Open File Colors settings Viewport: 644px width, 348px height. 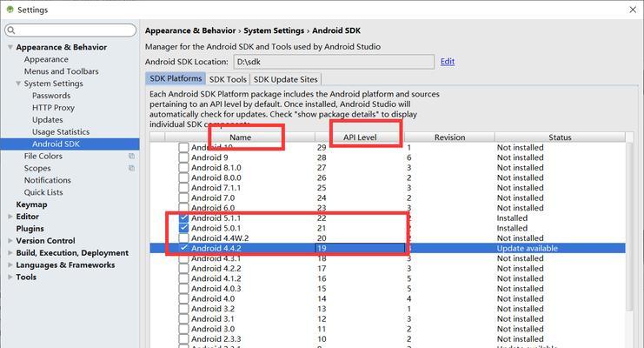pos(43,156)
